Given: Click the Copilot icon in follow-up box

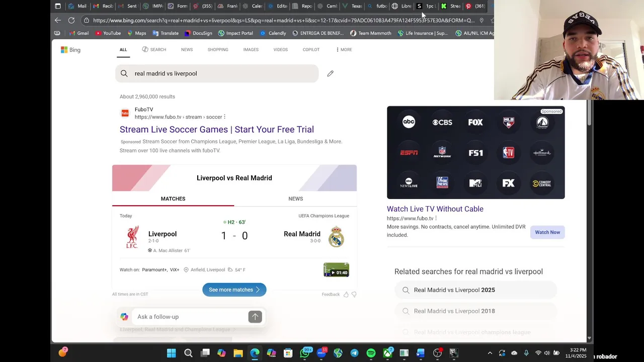Looking at the screenshot, I should click(124, 317).
